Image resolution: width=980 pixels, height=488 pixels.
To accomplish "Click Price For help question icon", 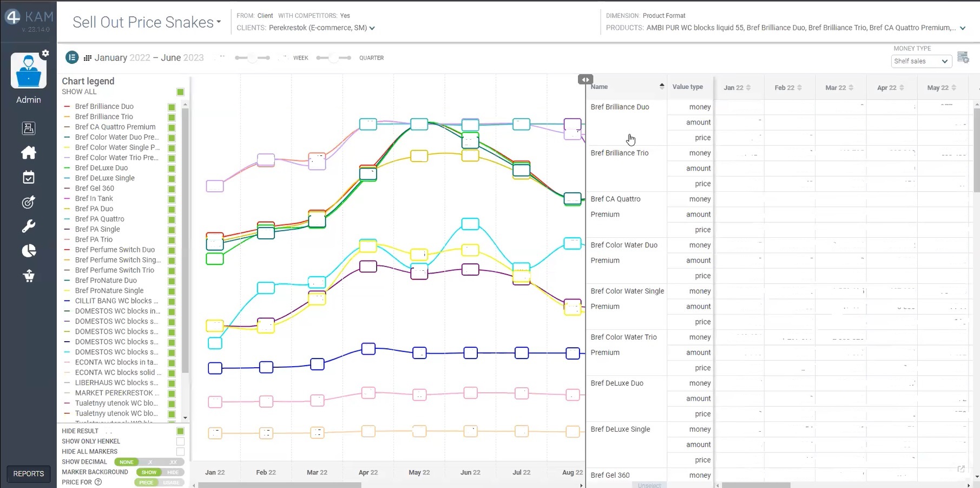I will pyautogui.click(x=98, y=482).
